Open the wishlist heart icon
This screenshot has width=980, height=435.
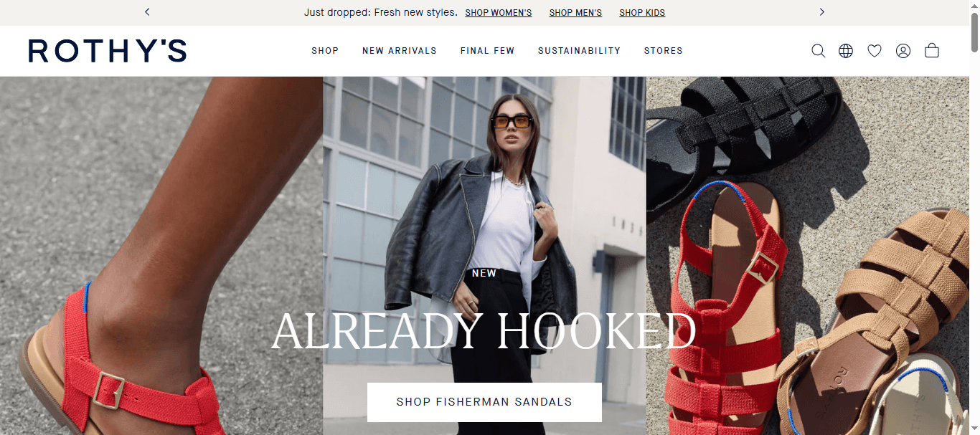(875, 51)
